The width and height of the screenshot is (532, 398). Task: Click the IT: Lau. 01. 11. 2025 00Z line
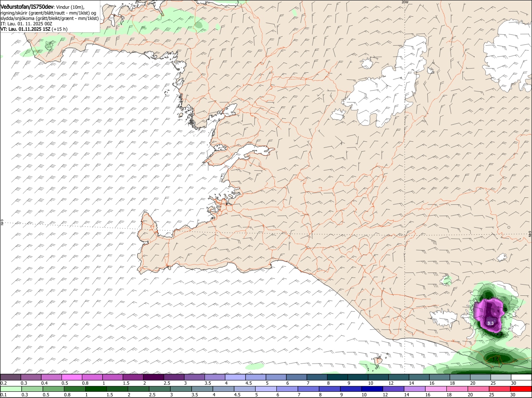coord(26,24)
